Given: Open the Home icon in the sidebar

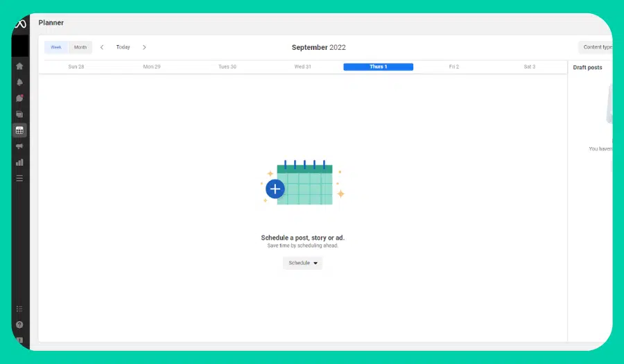Looking at the screenshot, I should 19,66.
